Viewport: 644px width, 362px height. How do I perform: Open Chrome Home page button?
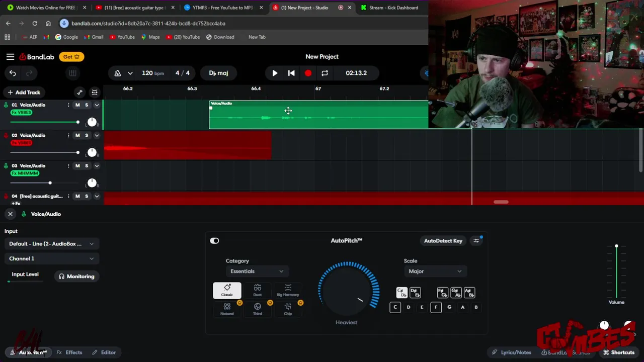(x=48, y=23)
